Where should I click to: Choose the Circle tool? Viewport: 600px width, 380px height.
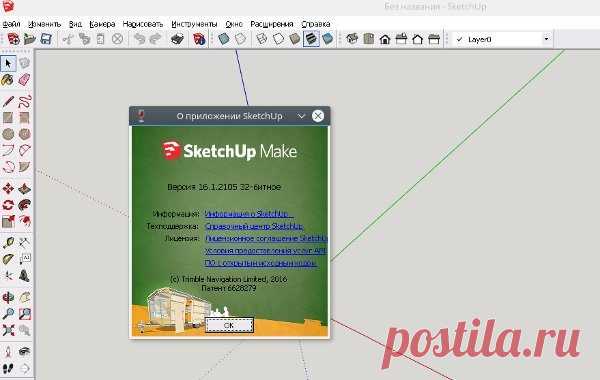pyautogui.click(x=8, y=134)
